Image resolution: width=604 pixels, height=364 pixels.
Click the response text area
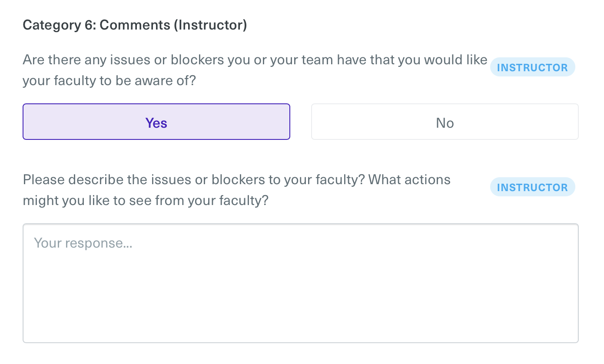(x=300, y=283)
